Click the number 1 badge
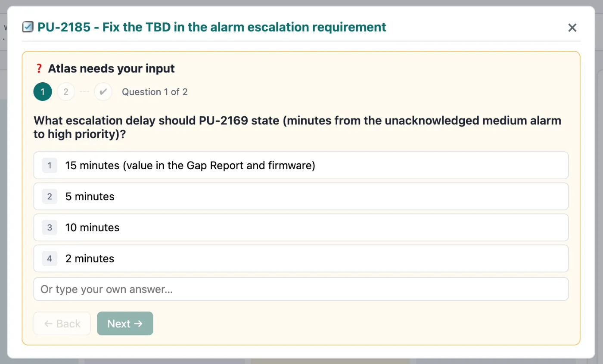This screenshot has width=603, height=364. tap(50, 165)
